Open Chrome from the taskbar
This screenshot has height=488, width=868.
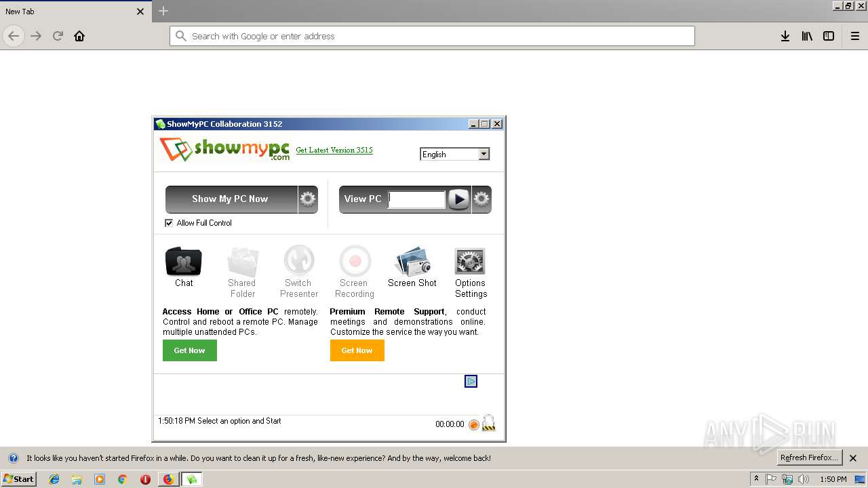pyautogui.click(x=123, y=479)
